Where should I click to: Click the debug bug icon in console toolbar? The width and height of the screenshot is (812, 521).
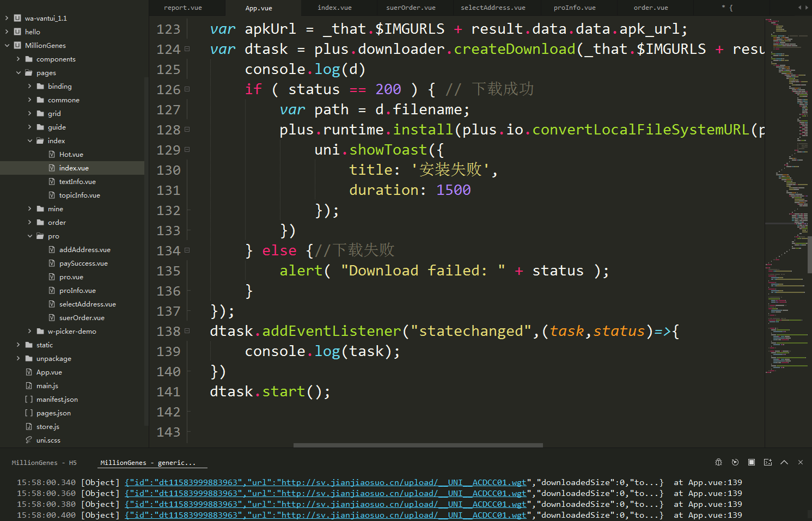718,462
